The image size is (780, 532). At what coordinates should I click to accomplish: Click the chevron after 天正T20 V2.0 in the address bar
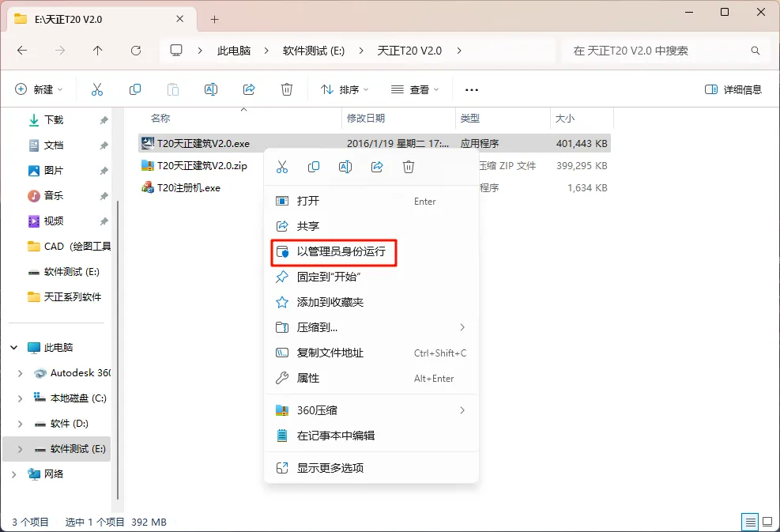click(x=458, y=51)
